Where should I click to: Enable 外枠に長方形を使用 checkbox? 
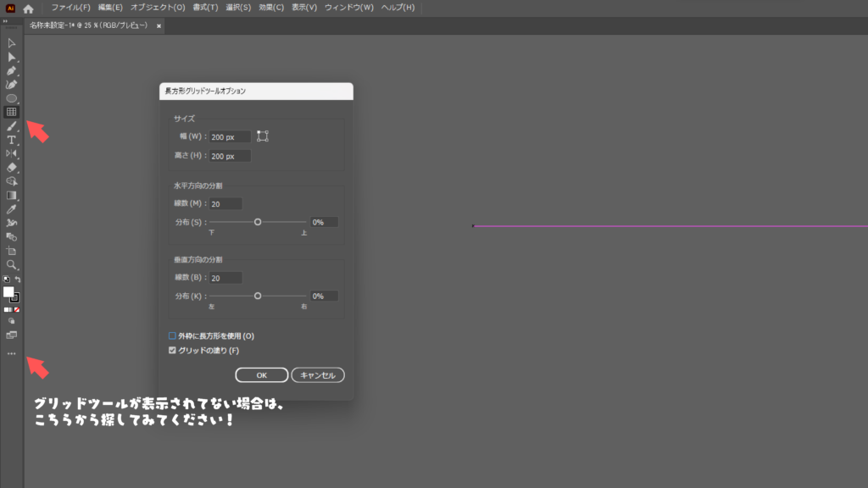[x=173, y=335]
